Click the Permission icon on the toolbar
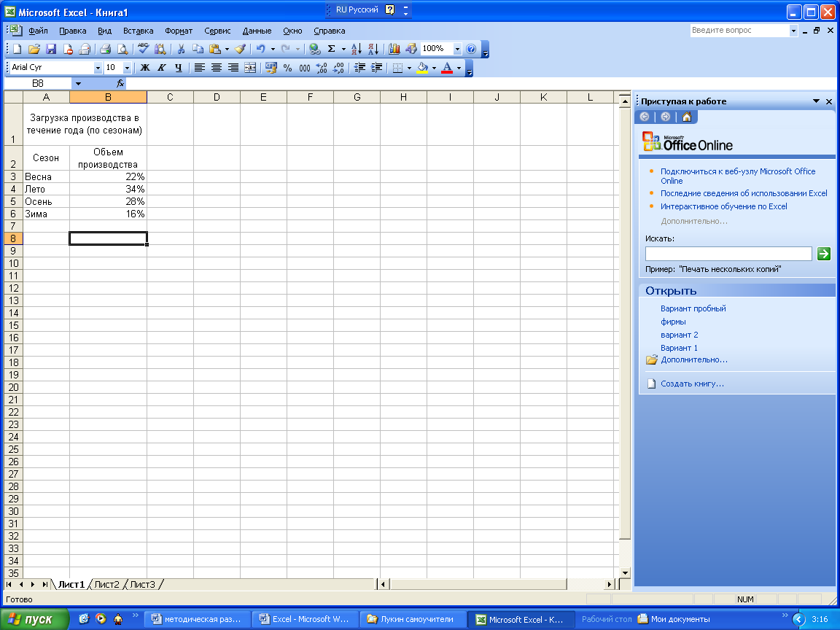840x630 pixels. tap(68, 50)
